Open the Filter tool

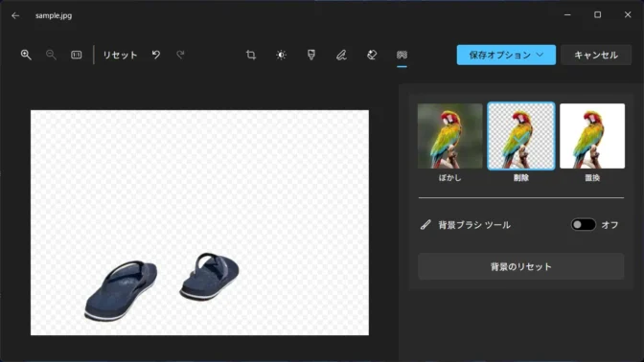tap(311, 55)
